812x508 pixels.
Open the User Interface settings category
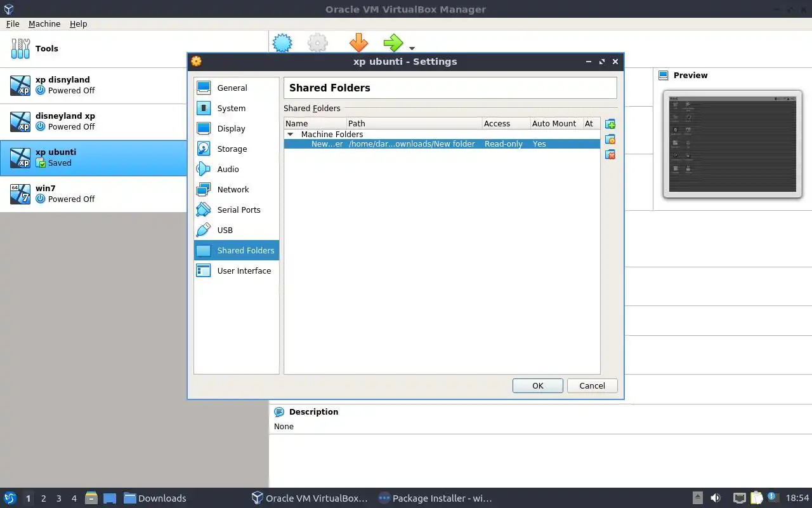point(236,271)
